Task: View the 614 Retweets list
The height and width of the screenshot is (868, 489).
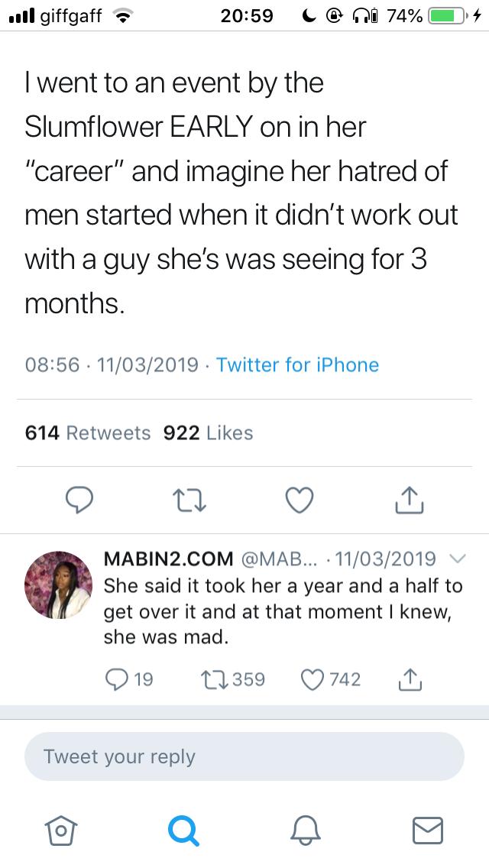Action: (x=88, y=432)
